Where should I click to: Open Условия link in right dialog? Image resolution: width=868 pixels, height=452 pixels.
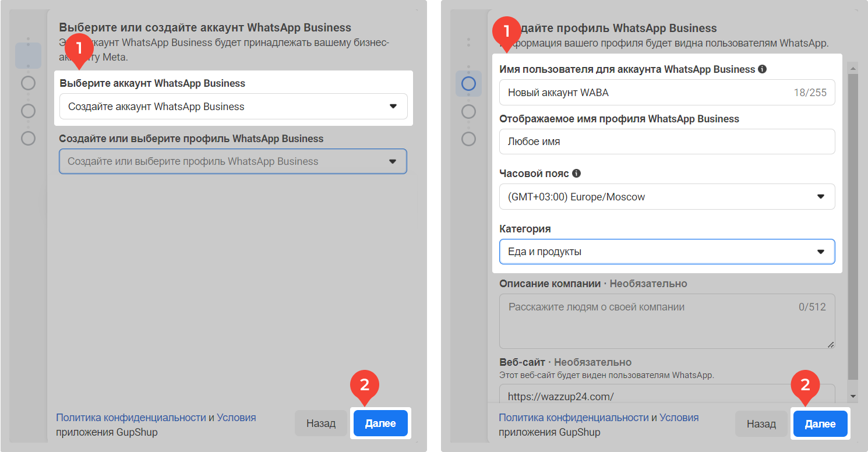click(x=679, y=418)
